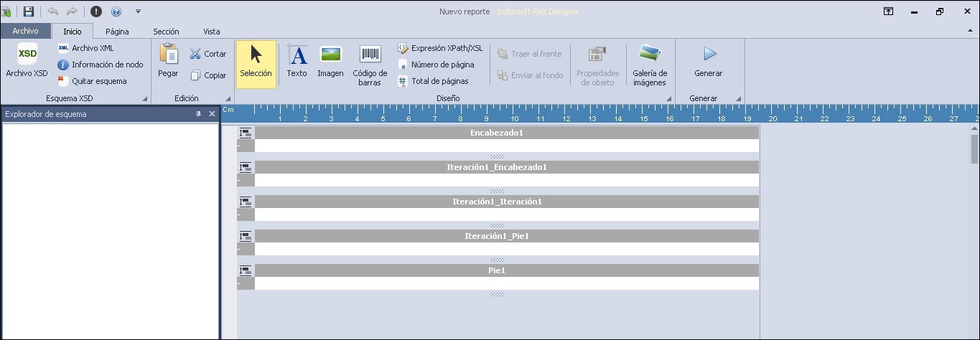The image size is (980, 340).
Task: Close the Explorador de esquema panel
Action: pos(212,114)
